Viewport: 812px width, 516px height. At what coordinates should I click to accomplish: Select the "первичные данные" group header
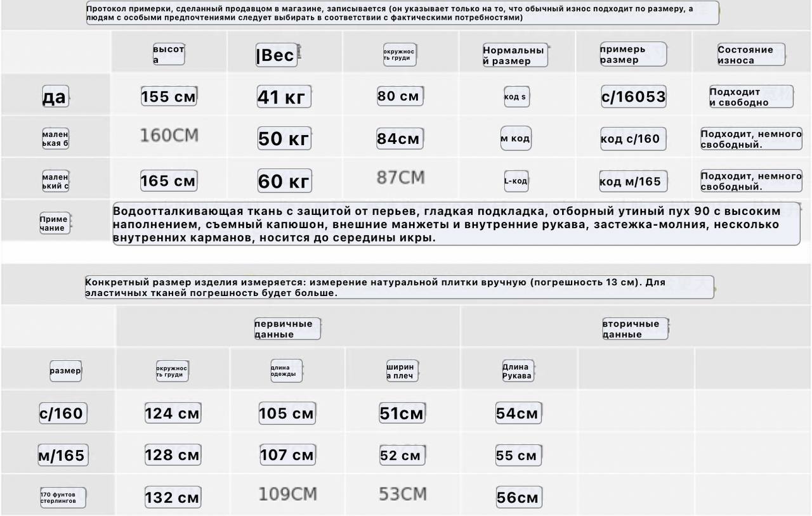287,329
